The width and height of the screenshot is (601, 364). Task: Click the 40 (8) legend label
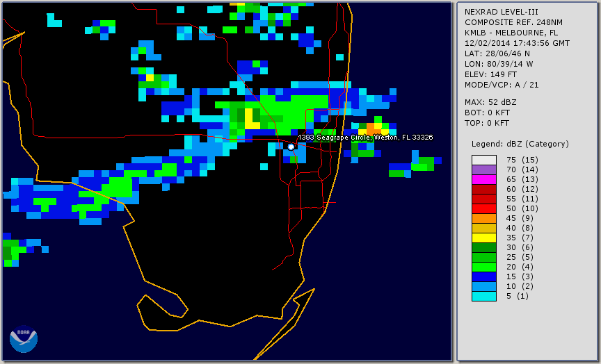tap(520, 228)
